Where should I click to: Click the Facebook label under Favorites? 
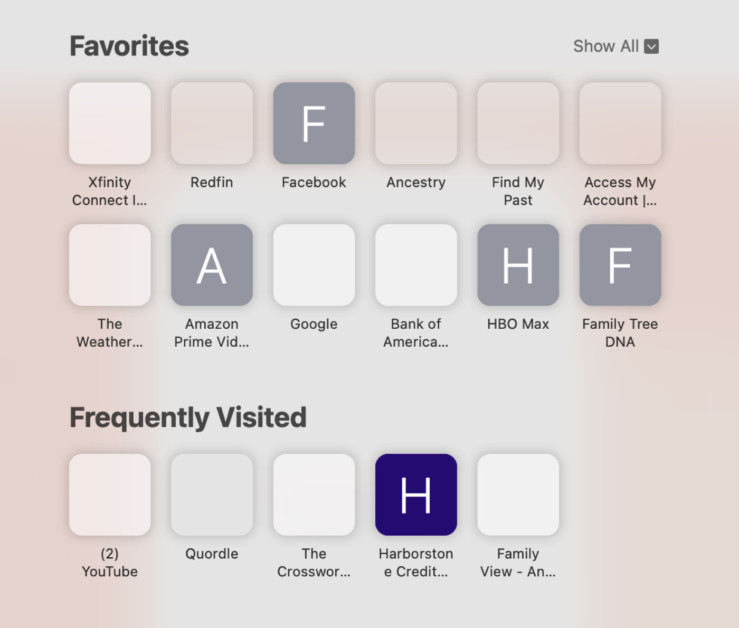tap(314, 182)
